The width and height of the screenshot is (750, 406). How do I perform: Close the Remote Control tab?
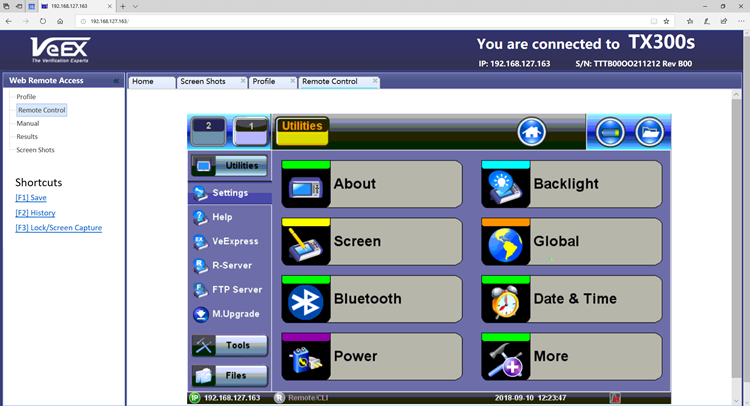pyautogui.click(x=375, y=81)
